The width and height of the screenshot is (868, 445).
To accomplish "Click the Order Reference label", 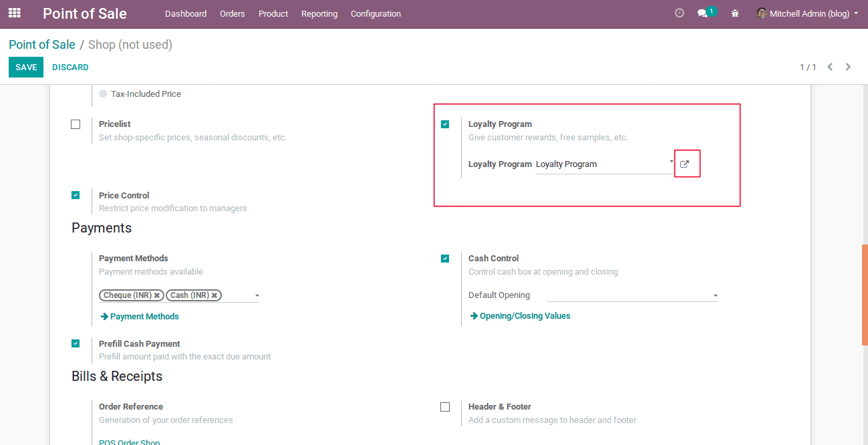I will [x=131, y=407].
